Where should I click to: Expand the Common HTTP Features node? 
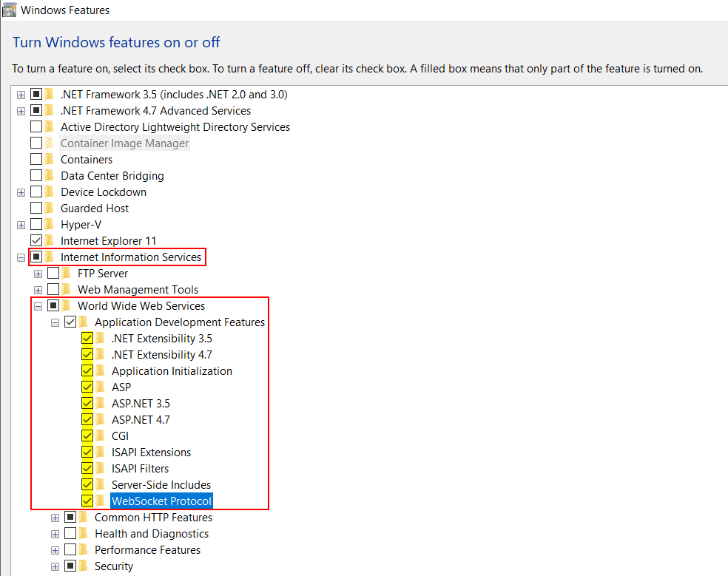coord(55,517)
